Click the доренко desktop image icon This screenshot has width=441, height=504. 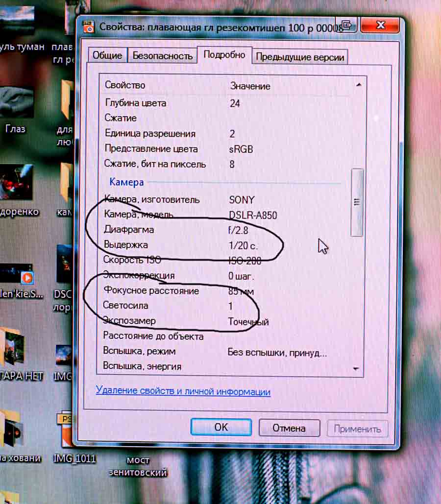(17, 184)
